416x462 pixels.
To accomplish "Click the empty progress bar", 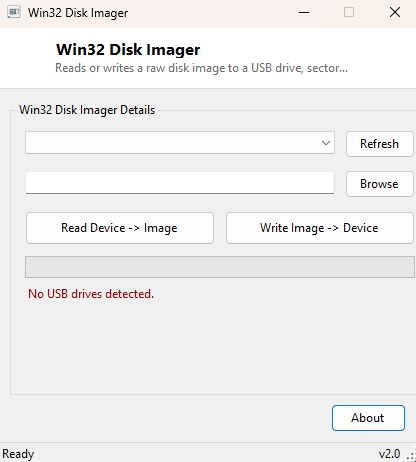I will click(x=220, y=267).
